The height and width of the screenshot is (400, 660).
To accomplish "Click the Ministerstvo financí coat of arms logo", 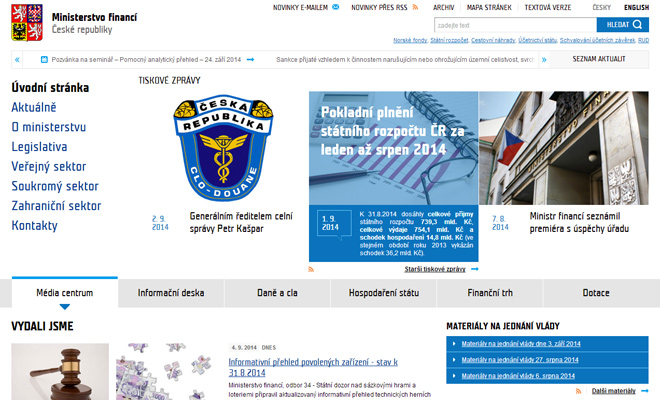I will click(x=27, y=22).
